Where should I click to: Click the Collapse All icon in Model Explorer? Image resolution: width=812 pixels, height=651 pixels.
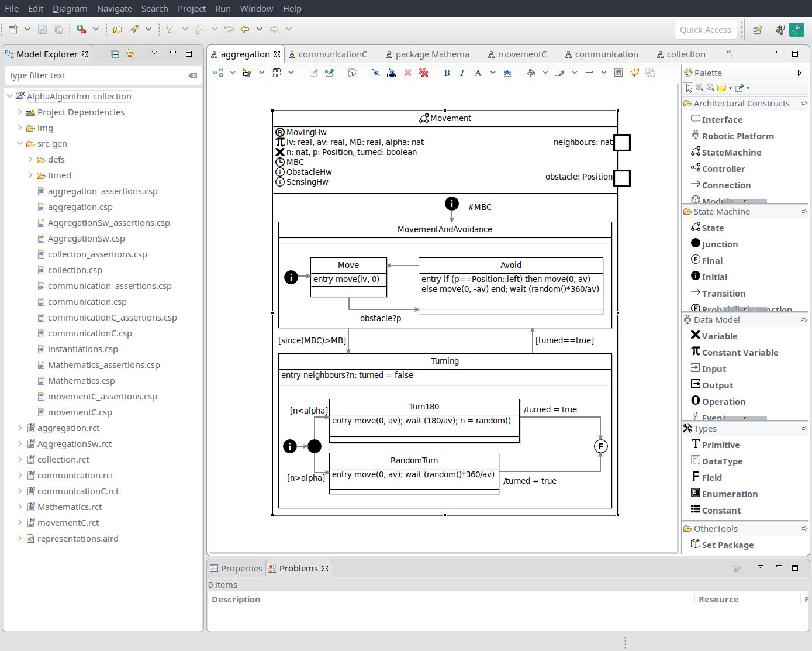click(115, 54)
